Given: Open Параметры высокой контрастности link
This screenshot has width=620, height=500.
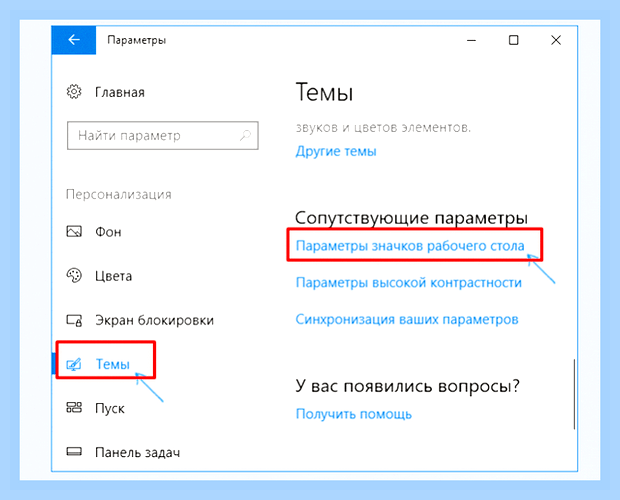Looking at the screenshot, I should point(408,283).
